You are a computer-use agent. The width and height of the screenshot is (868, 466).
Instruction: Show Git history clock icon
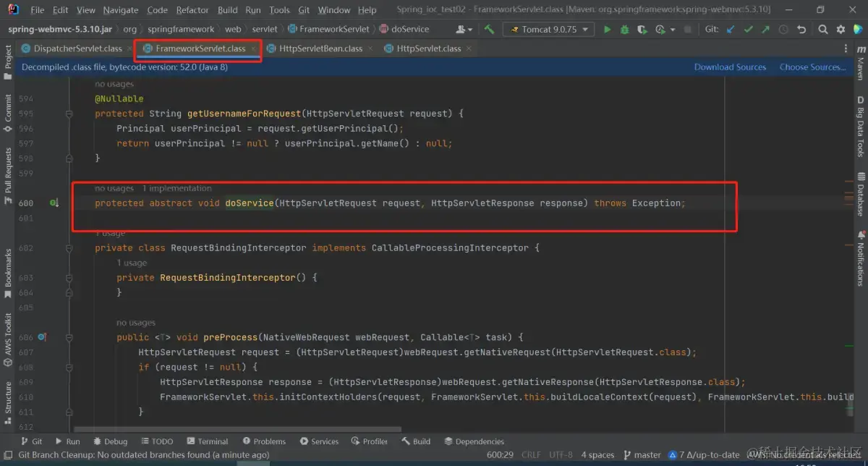pyautogui.click(x=783, y=30)
